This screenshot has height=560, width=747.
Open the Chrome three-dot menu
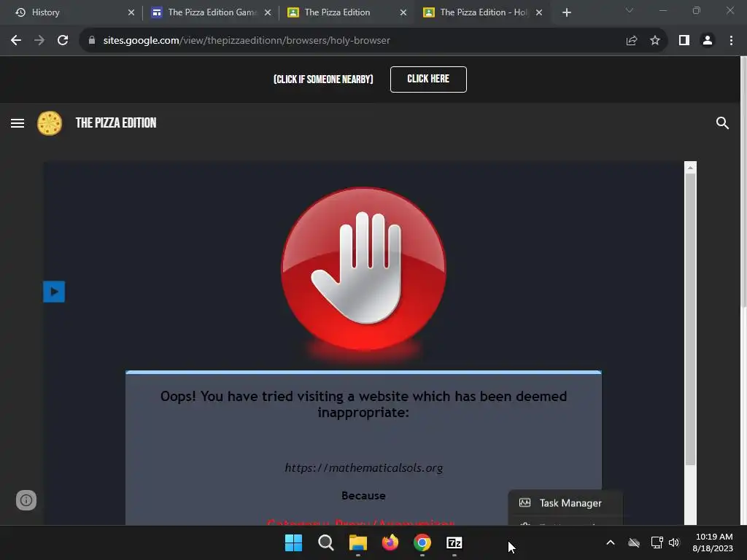pyautogui.click(x=731, y=41)
